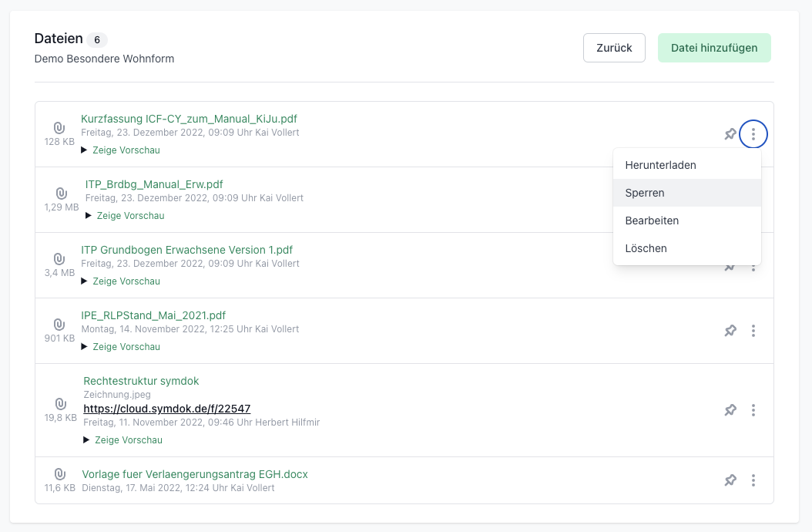This screenshot has width=812, height=532.
Task: Open the cloud.symdok.de/f/22547 link
Action: (166, 409)
